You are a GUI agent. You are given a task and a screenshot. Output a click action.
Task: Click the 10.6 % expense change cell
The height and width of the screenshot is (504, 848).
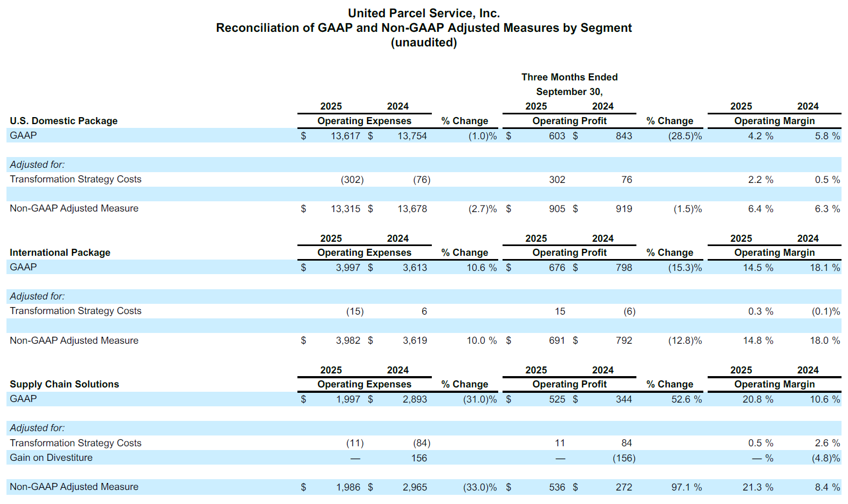pos(481,268)
